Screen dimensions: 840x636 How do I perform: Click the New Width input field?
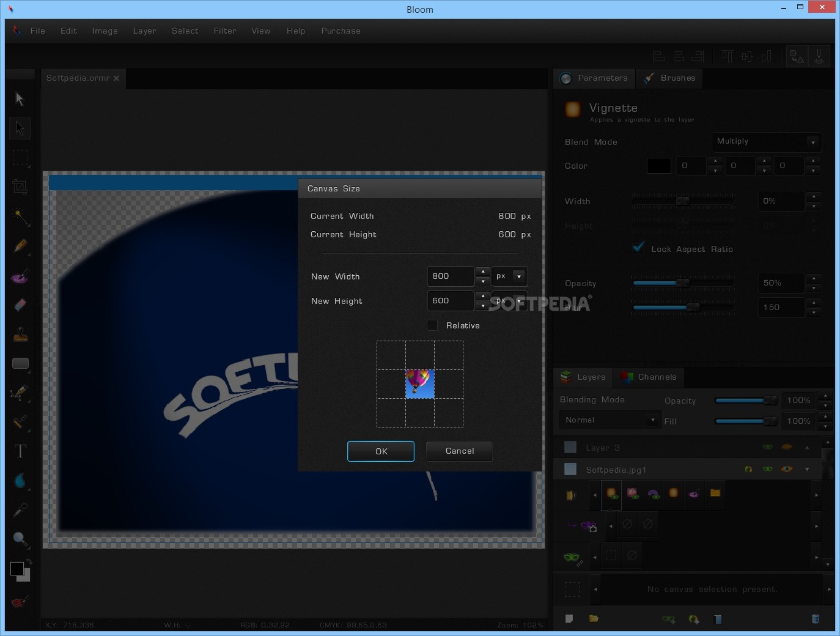[451, 276]
